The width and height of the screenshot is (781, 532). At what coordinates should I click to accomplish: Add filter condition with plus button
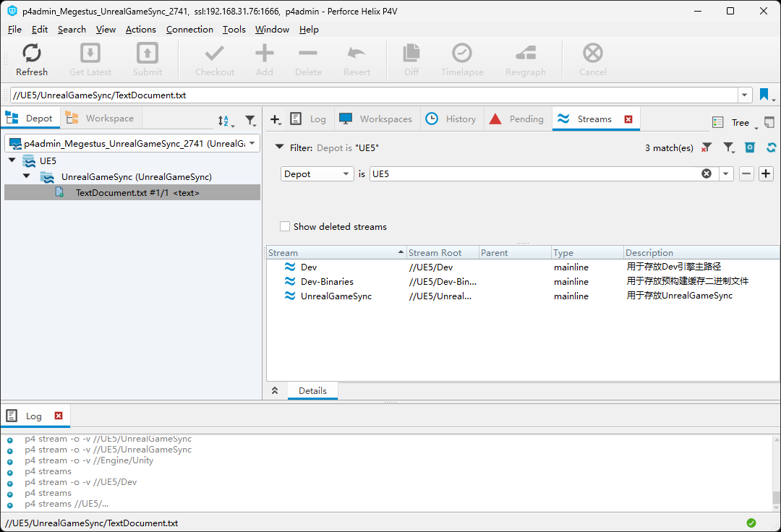click(x=766, y=173)
